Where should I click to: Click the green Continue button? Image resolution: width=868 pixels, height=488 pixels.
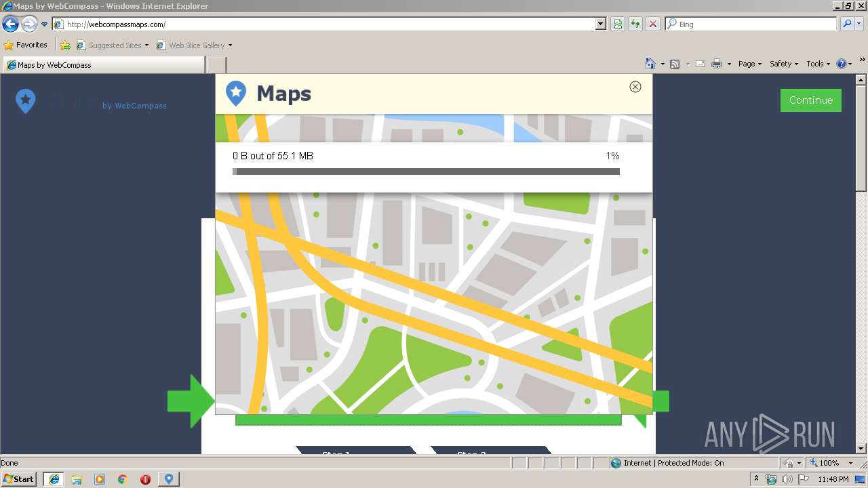coord(811,100)
